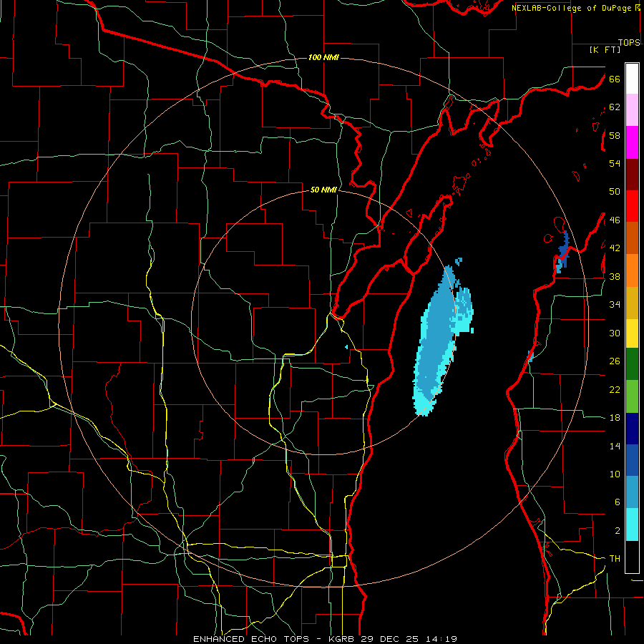Click the dark orange 46 kft swatch

point(632,238)
